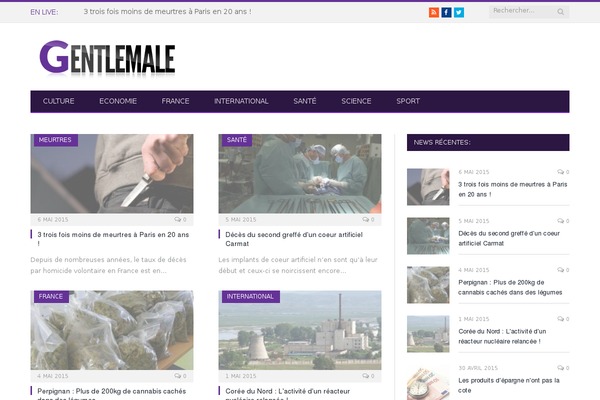Open the Culture menu item

pyautogui.click(x=59, y=101)
